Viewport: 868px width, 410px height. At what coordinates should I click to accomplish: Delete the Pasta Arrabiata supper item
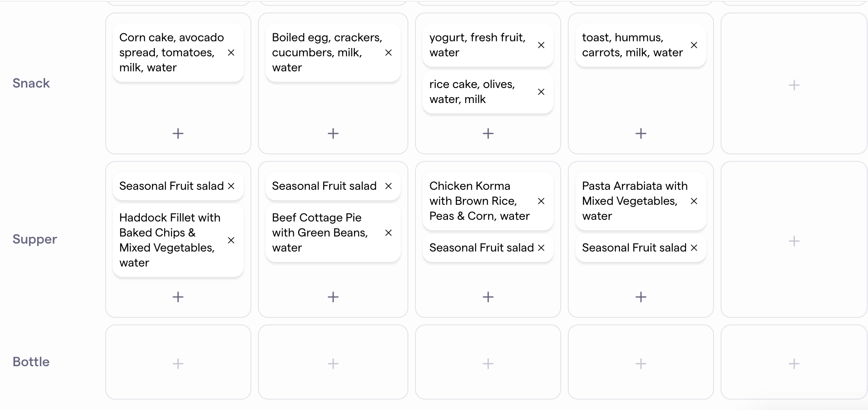[694, 201]
